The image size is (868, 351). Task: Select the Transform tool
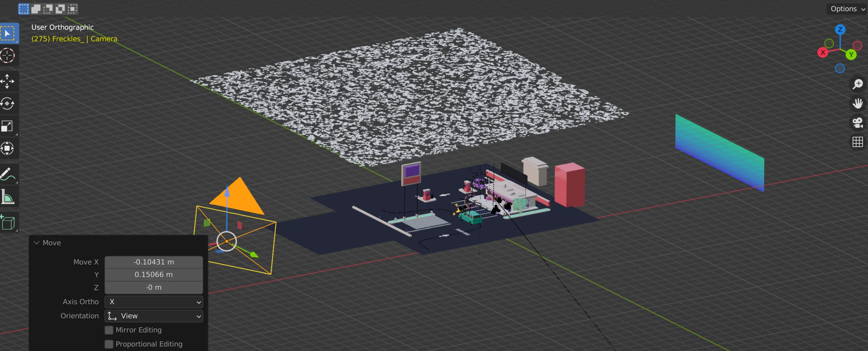[x=8, y=148]
